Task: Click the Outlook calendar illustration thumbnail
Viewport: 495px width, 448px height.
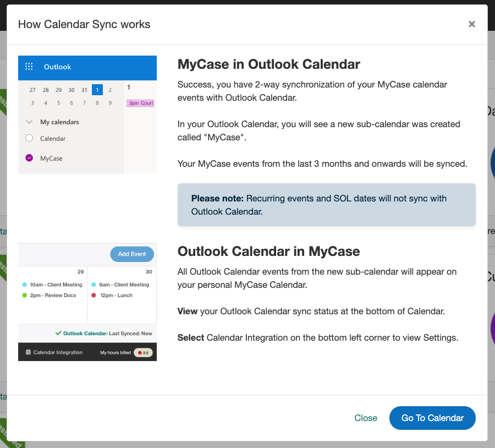Action: point(87,114)
